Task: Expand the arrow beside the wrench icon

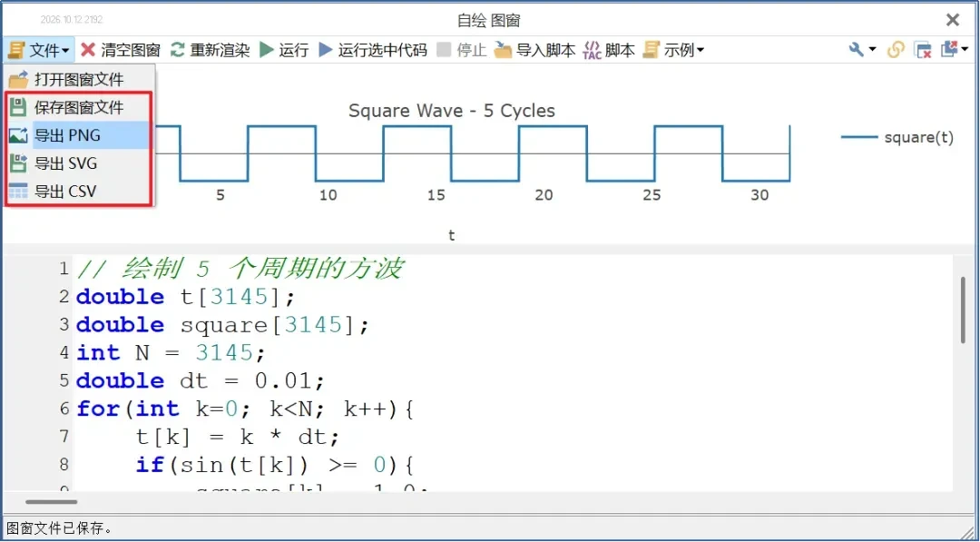Action: tap(873, 49)
